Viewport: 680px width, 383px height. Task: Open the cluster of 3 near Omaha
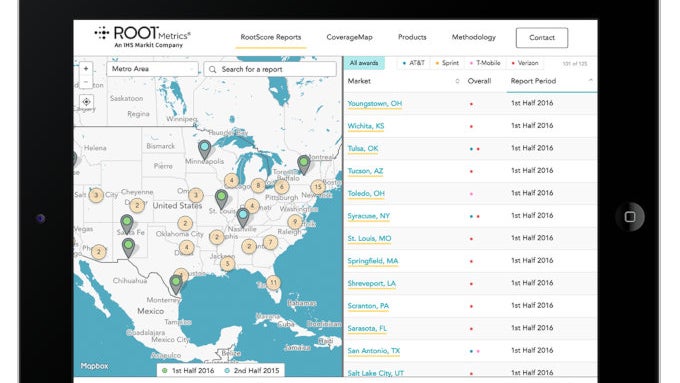(196, 195)
